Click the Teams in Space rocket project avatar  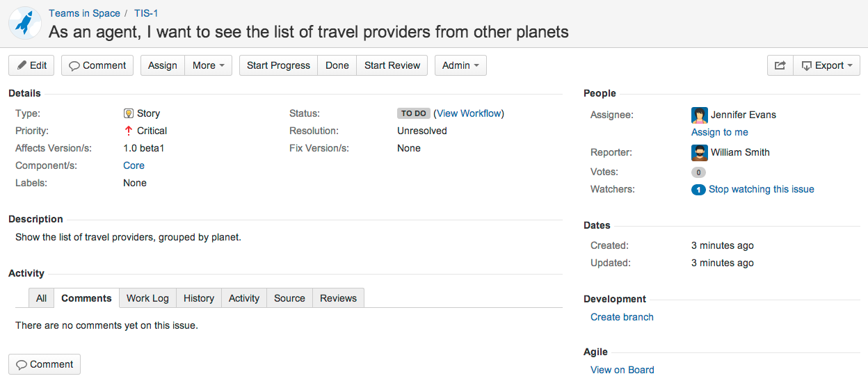point(25,23)
